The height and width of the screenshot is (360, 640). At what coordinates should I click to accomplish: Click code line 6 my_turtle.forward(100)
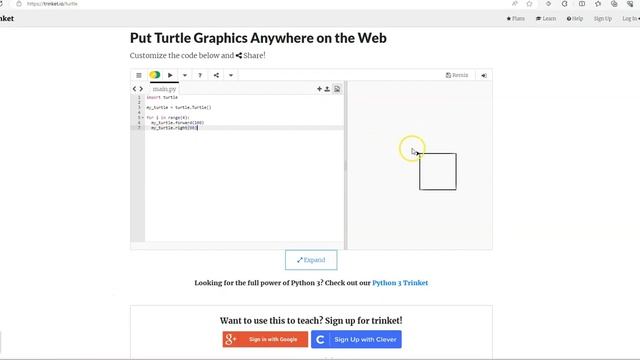point(177,122)
